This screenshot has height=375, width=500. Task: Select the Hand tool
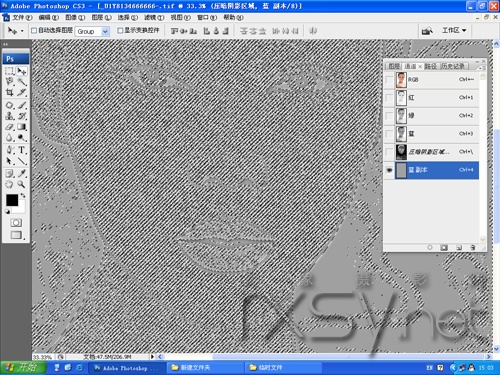tap(10, 184)
